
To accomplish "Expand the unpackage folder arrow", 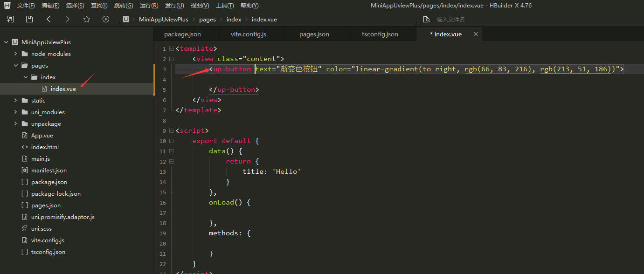I will (x=15, y=123).
